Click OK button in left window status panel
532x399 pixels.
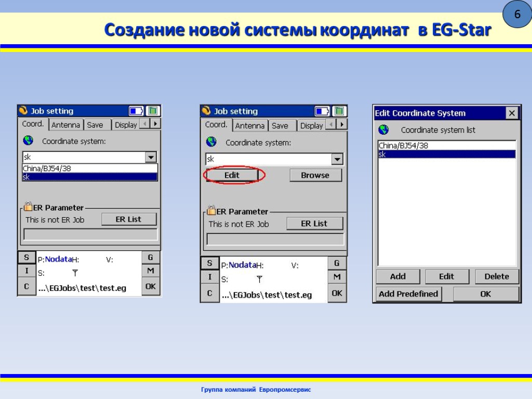(151, 286)
